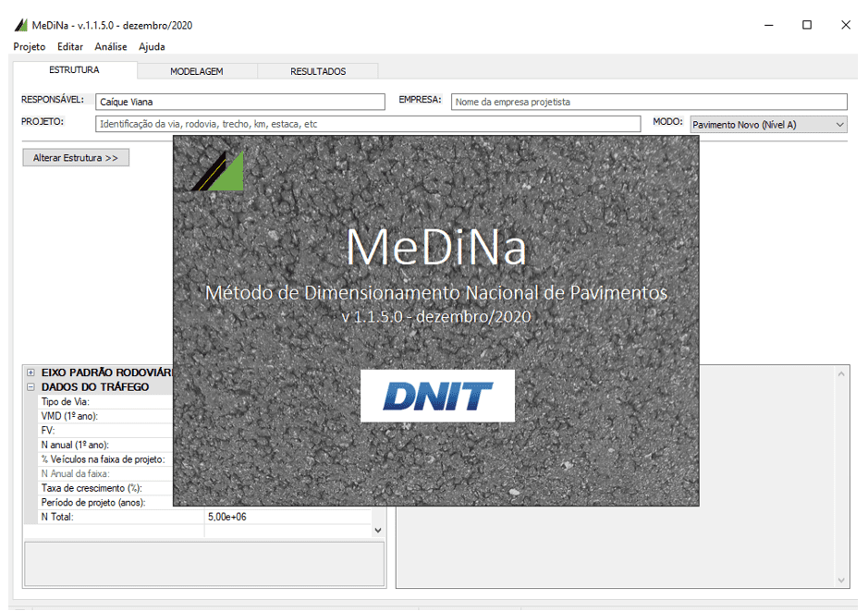Close the MeDiNa window
The width and height of the screenshot is (868, 611).
(846, 25)
